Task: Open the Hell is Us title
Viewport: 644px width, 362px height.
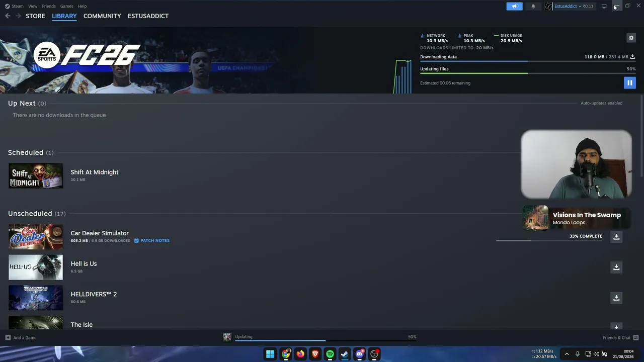Action: [84, 263]
